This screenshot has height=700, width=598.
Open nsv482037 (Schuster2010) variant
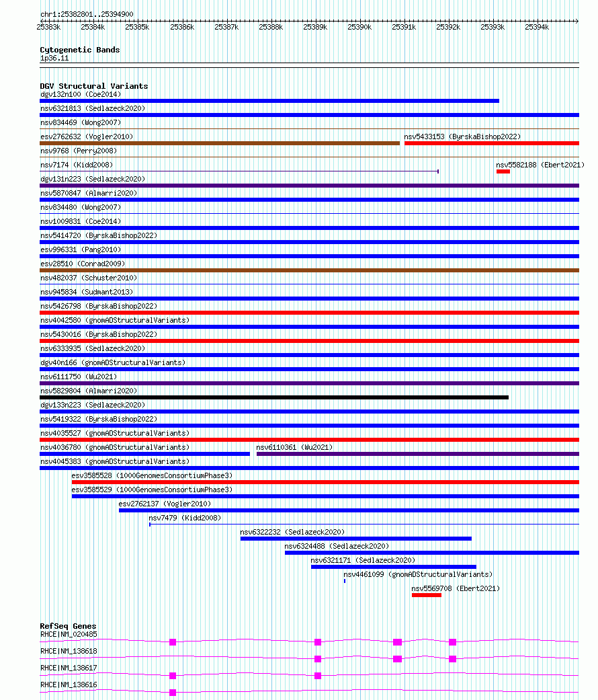(88, 278)
